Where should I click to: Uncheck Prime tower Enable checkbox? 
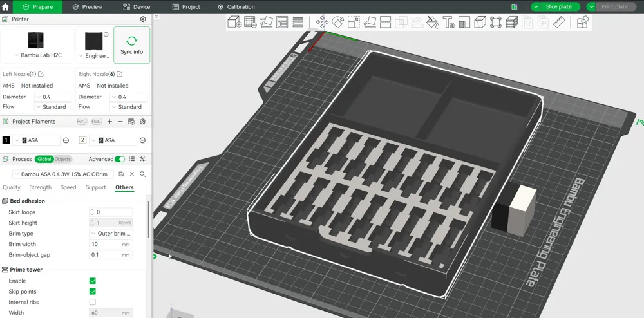click(x=92, y=281)
